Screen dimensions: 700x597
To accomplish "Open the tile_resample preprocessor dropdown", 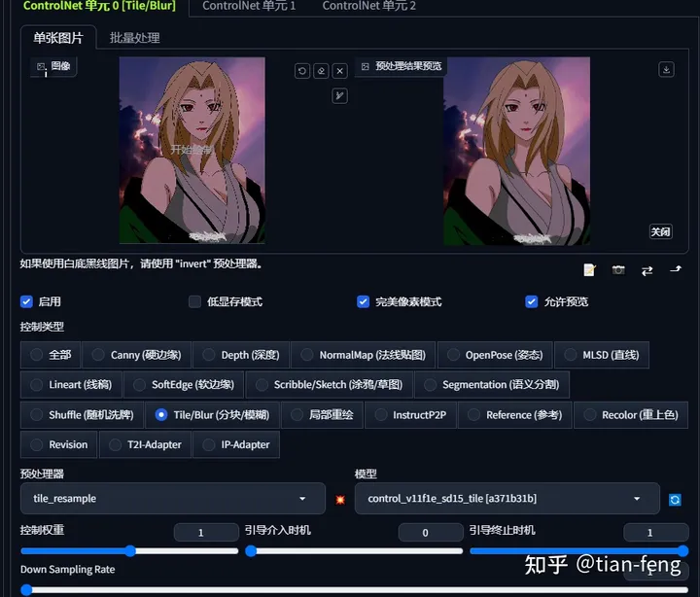I will pyautogui.click(x=173, y=499).
